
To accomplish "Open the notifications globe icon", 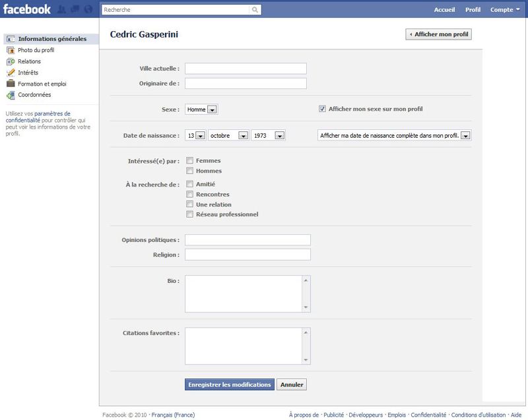I will coord(88,9).
